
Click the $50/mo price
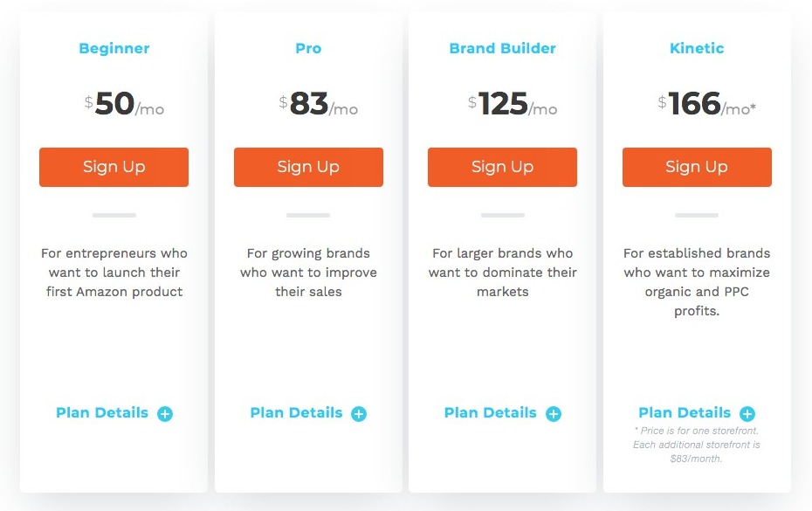[x=124, y=104]
